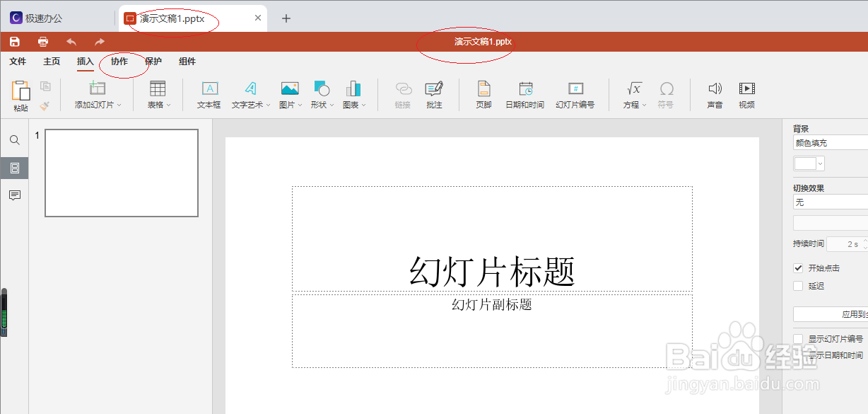This screenshot has height=414, width=868.
Task: Open the 图表 chart dropdown
Action: tap(365, 103)
